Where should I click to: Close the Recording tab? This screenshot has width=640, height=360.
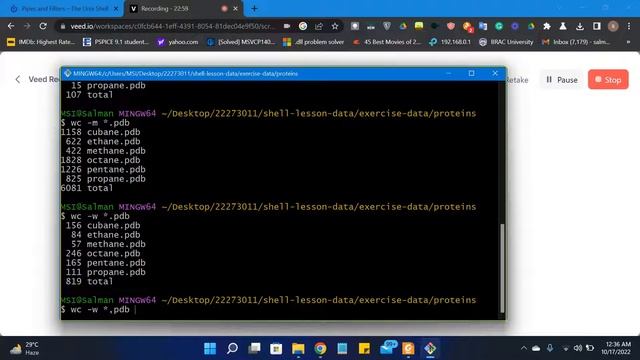click(x=236, y=9)
